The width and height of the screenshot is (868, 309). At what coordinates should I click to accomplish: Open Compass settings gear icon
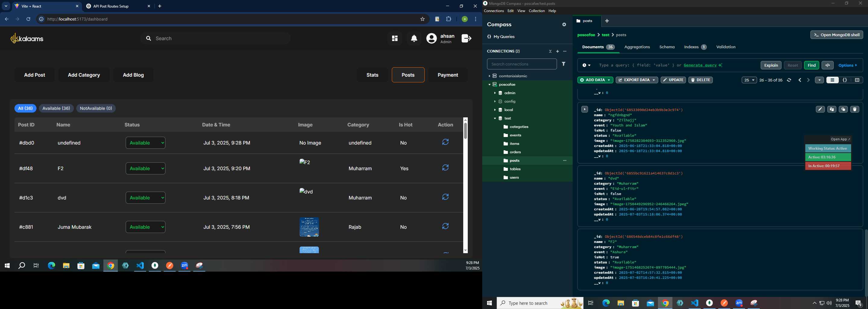tap(564, 25)
